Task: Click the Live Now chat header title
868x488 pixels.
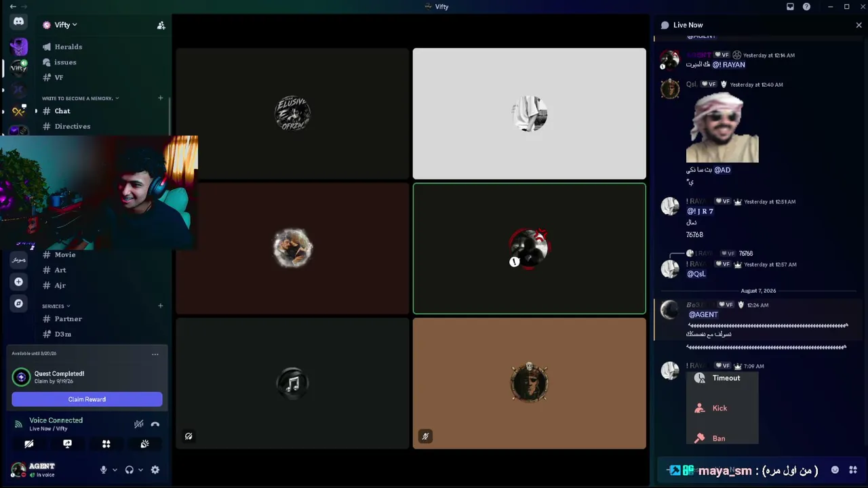Action: [x=688, y=25]
